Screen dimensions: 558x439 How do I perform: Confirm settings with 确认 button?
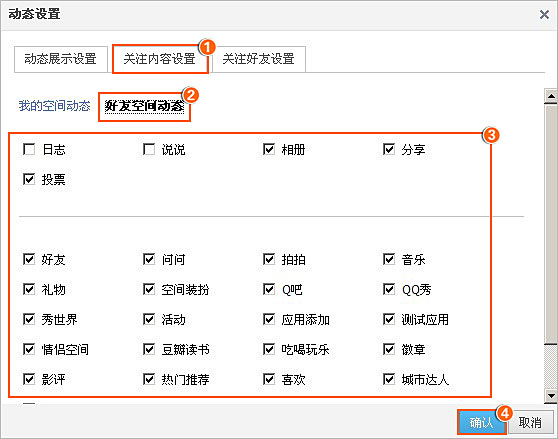click(482, 422)
